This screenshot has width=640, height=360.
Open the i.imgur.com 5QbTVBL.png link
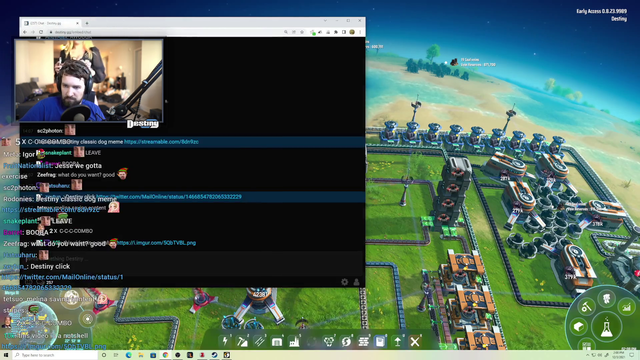157,243
